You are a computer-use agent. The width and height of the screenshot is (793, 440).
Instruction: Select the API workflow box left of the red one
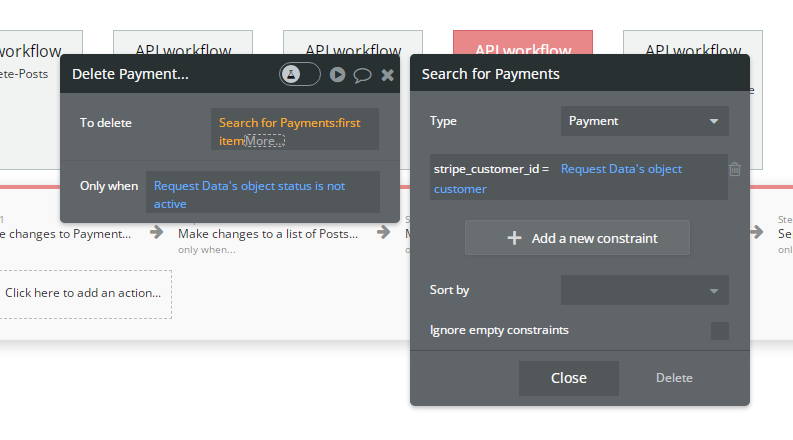pos(353,42)
